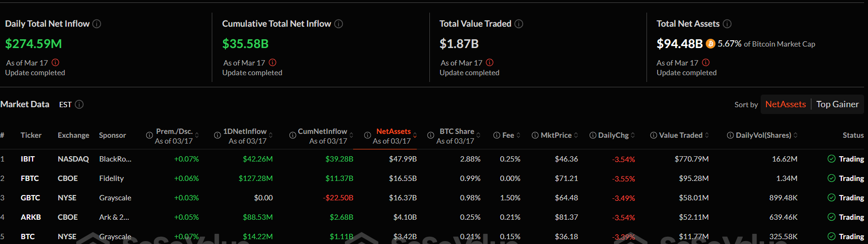Click green check status icon in IBIT row
Viewport: 868px width, 244px height.
(832, 159)
